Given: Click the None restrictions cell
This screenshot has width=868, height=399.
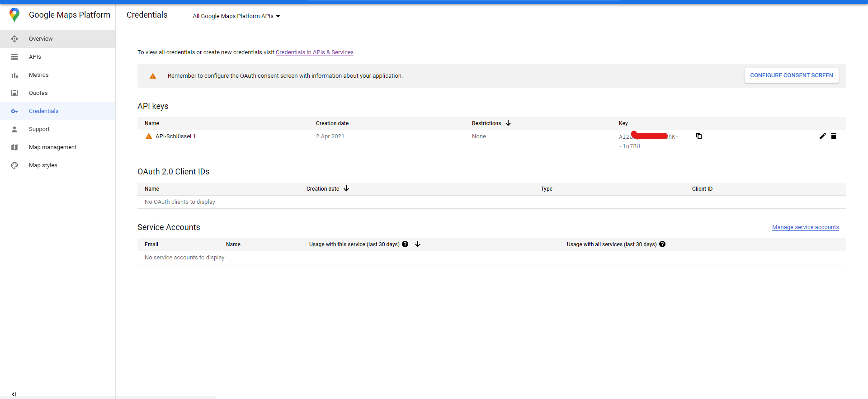Looking at the screenshot, I should click(x=479, y=136).
